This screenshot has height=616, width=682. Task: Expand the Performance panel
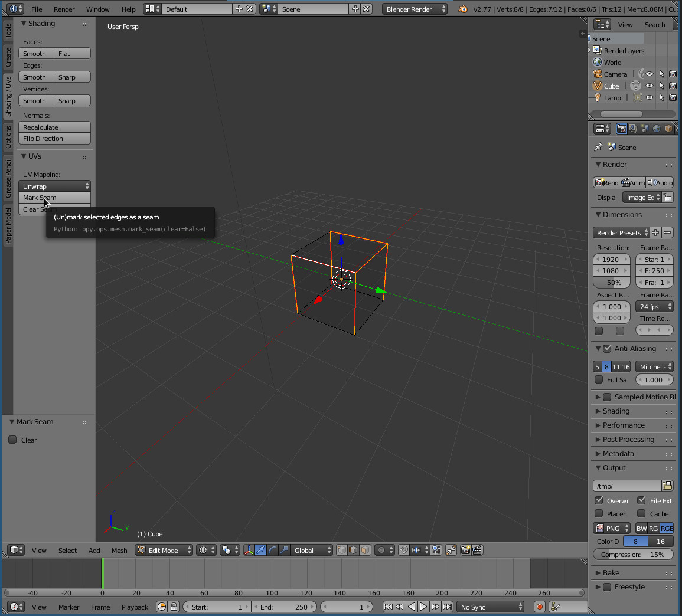(x=598, y=425)
